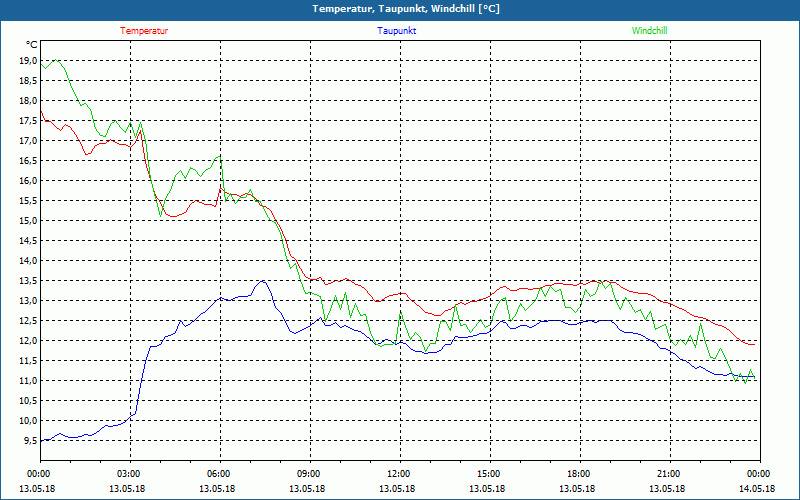
Task: Click the '00:00' time label dated 13.05.18
Action: pos(38,474)
